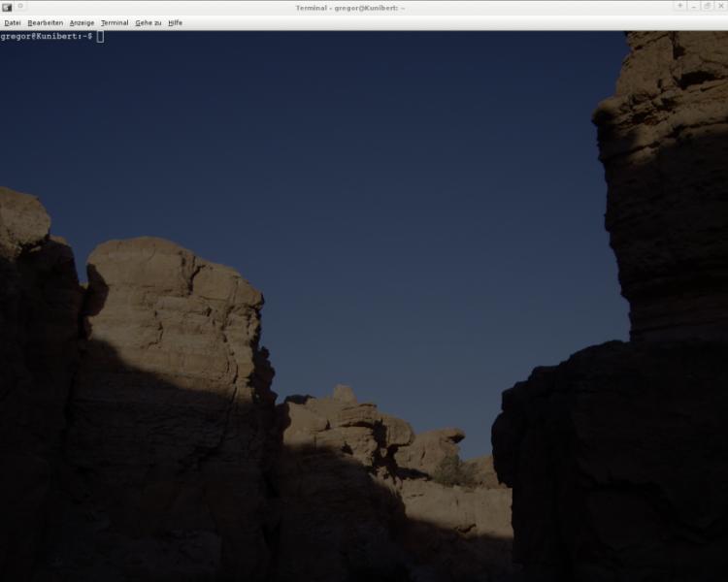Minimize the Terminal window
The width and height of the screenshot is (728, 582).
(x=693, y=7)
